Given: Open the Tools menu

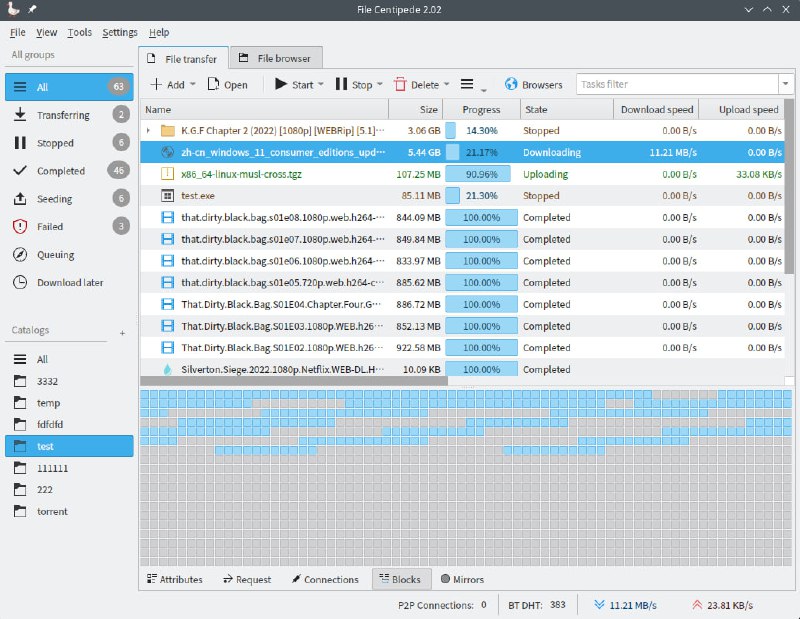Looking at the screenshot, I should [80, 32].
